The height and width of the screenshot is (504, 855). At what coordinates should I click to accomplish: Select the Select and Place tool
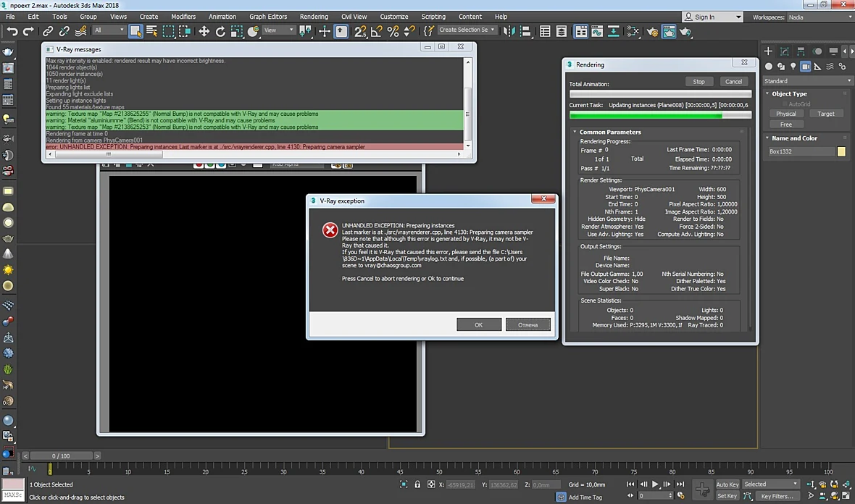pyautogui.click(x=253, y=32)
